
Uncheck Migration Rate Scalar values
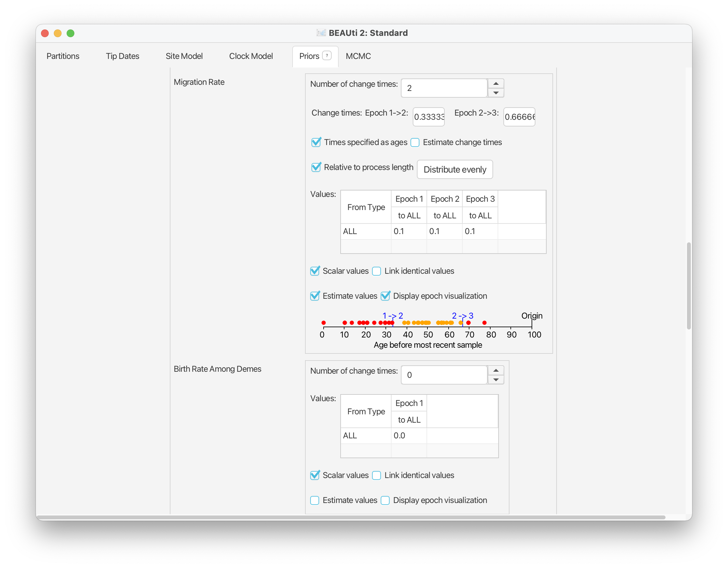point(315,271)
